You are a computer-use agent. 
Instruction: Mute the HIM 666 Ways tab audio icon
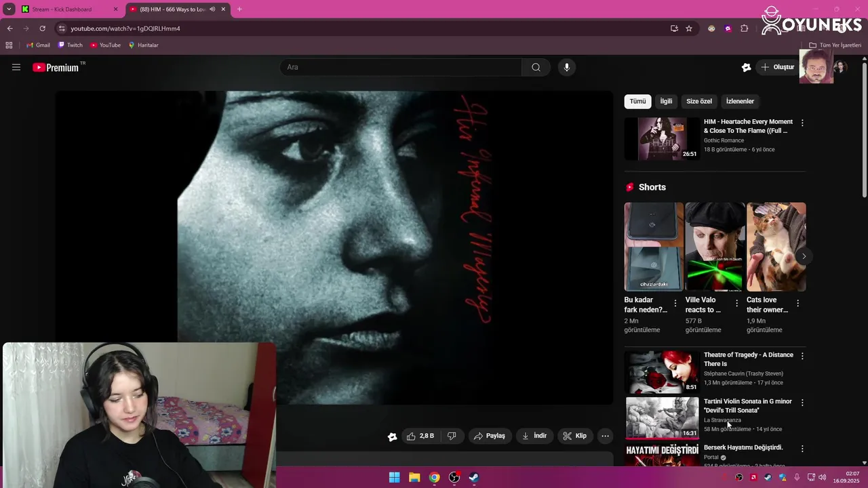(x=212, y=9)
